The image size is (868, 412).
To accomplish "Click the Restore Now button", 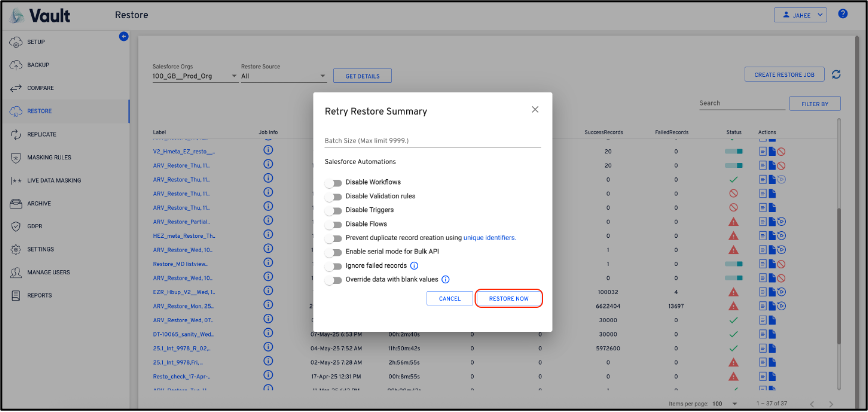I will coord(509,298).
